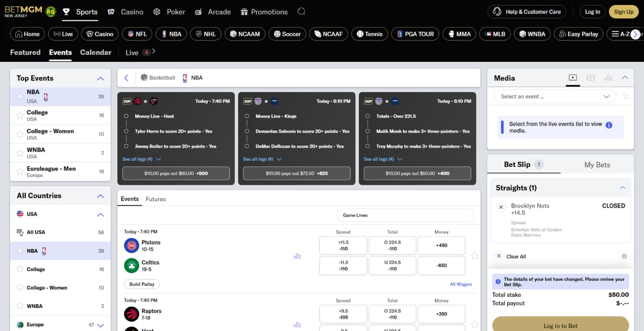Open the MMA pill

tap(458, 34)
